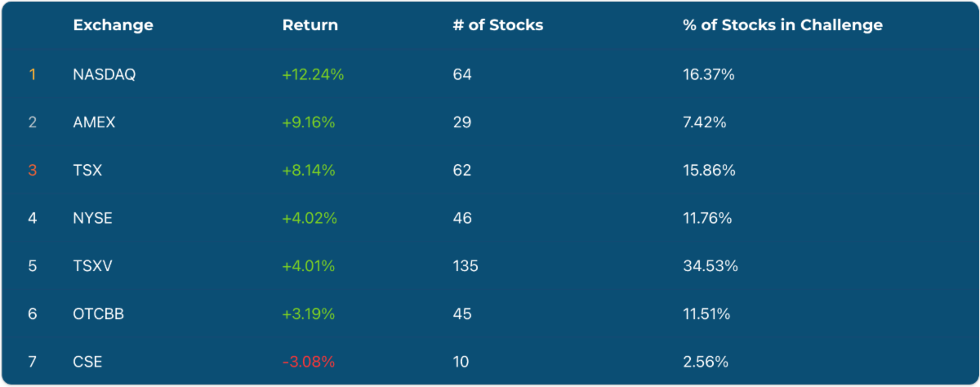Click the Exchange column header
This screenshot has height=387, width=980.
coord(113,25)
